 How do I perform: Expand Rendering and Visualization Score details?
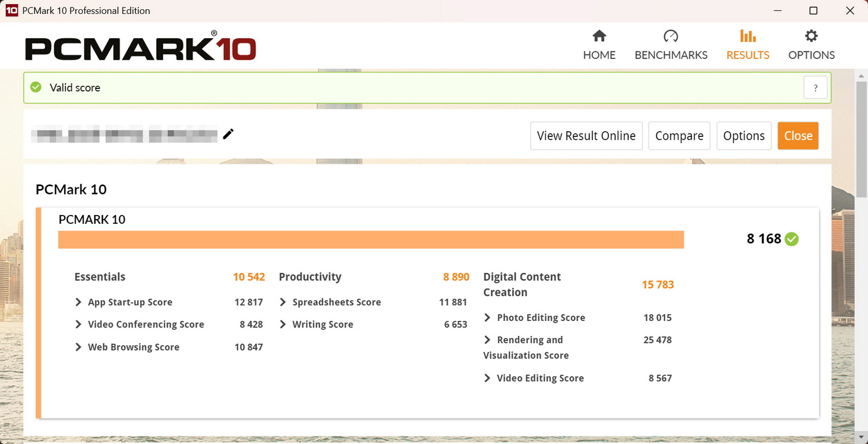coord(487,340)
